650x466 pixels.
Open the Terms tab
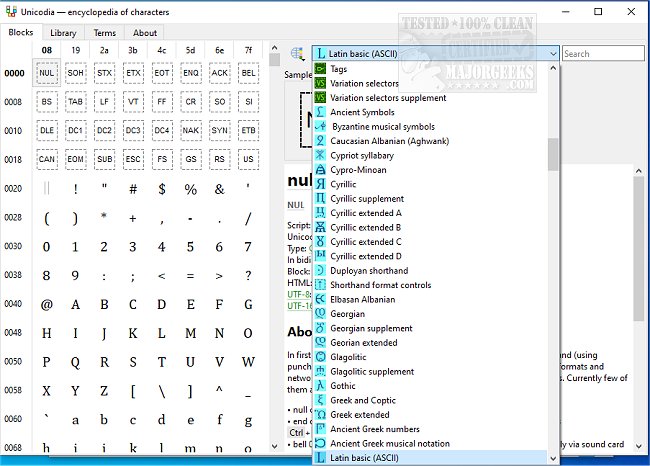click(x=105, y=33)
